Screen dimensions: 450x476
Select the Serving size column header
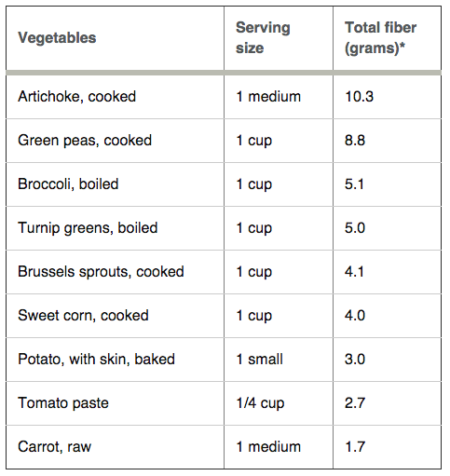pos(263,37)
